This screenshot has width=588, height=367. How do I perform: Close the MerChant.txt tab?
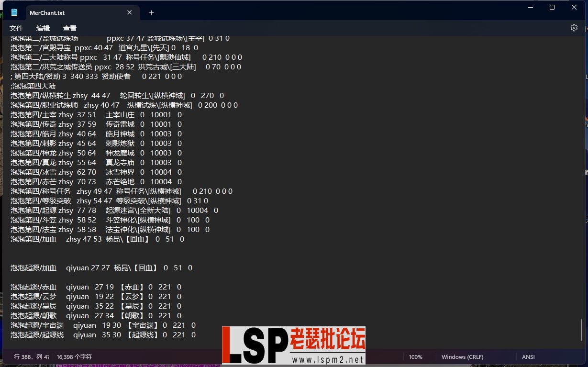[129, 12]
